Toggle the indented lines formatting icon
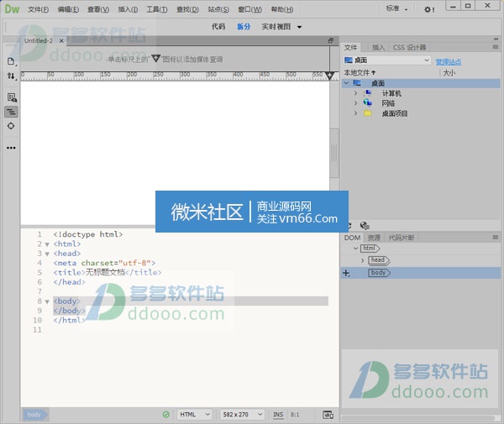Screen dimensions: 504x424 point(11,113)
